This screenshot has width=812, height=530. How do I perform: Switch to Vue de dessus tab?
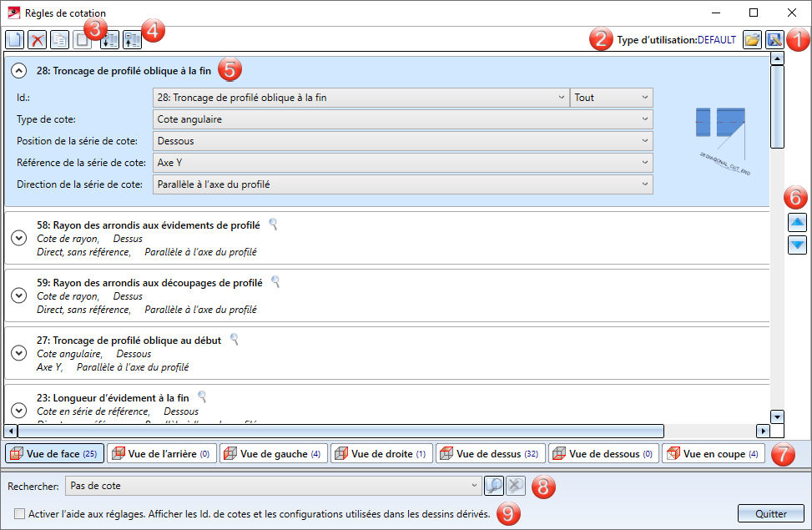490,453
